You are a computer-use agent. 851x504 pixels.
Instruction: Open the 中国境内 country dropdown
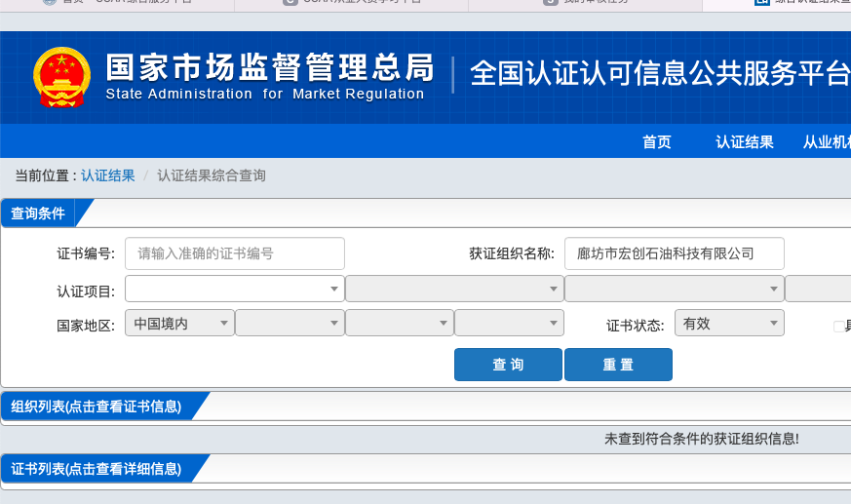pos(179,323)
